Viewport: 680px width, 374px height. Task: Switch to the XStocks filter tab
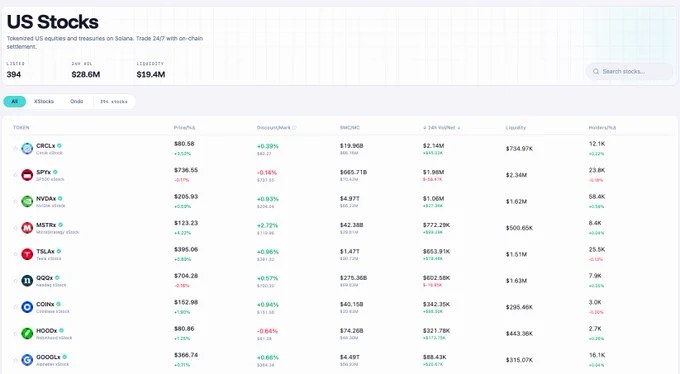click(44, 102)
